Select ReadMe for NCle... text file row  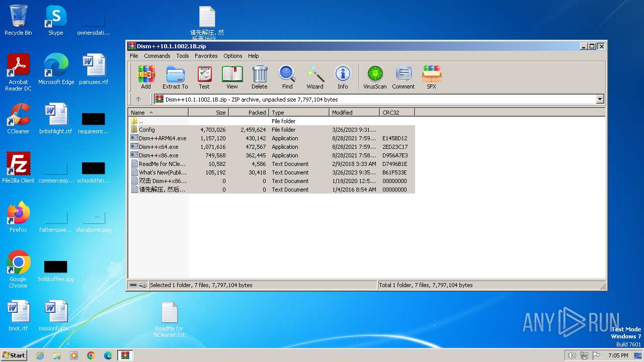pyautogui.click(x=272, y=164)
